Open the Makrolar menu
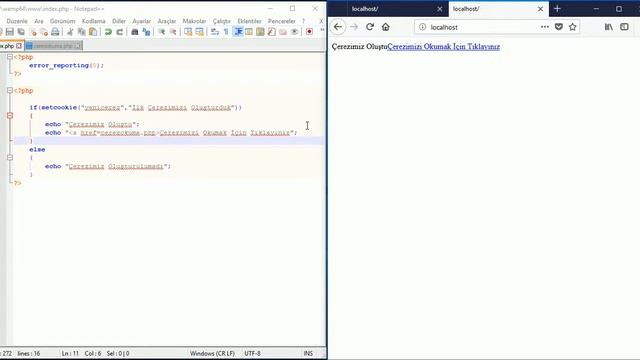Screen dimensions: 640x360 click(194, 21)
